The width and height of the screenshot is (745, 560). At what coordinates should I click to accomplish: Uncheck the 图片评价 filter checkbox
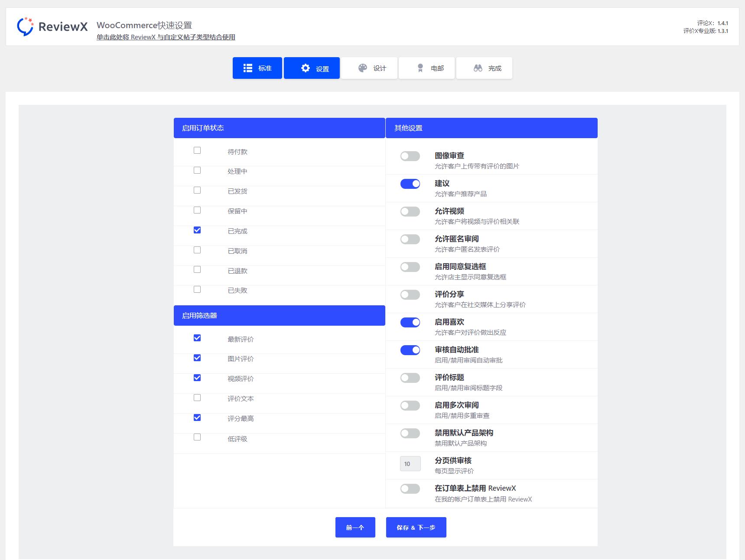(197, 358)
